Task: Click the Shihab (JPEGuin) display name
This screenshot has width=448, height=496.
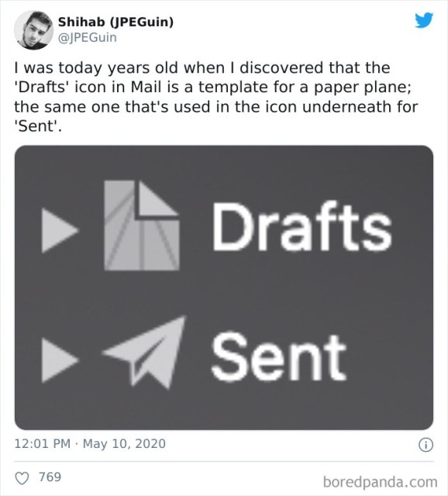Action: pyautogui.click(x=115, y=22)
